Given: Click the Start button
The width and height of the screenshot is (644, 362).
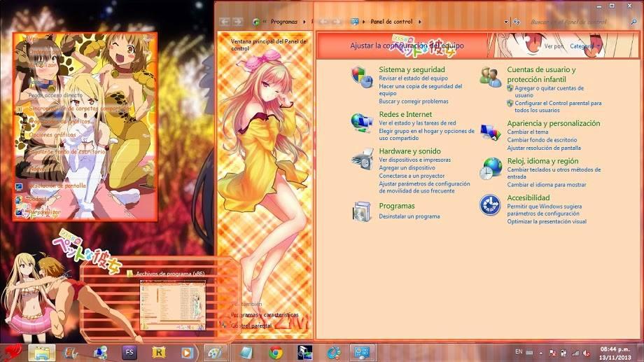Looking at the screenshot, I should 13,353.
